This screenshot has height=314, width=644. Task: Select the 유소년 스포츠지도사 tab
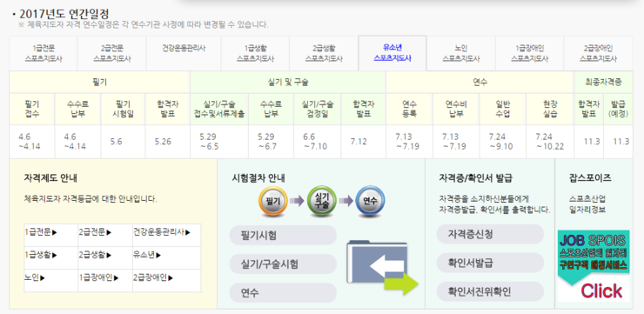point(392,53)
